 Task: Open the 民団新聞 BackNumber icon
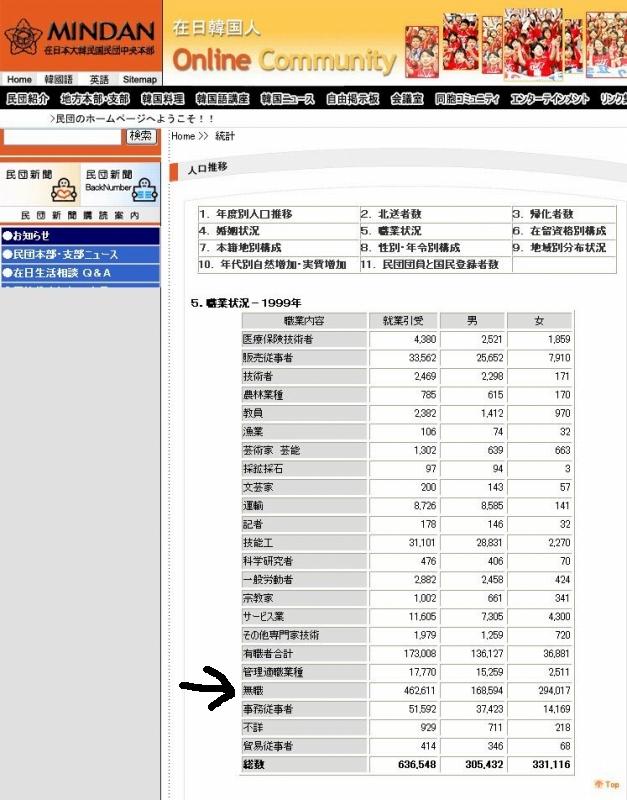tap(145, 189)
